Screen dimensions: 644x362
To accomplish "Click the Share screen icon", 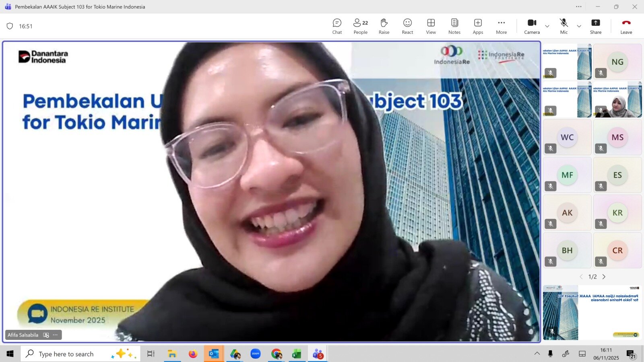I will 595,26.
